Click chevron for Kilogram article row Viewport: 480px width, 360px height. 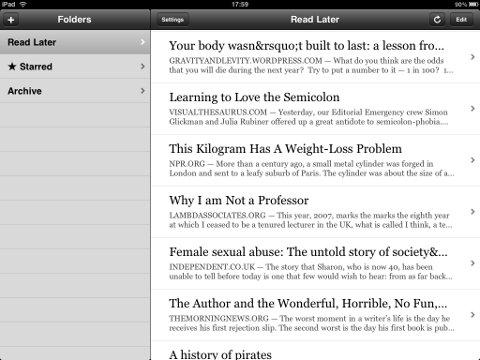pyautogui.click(x=472, y=160)
